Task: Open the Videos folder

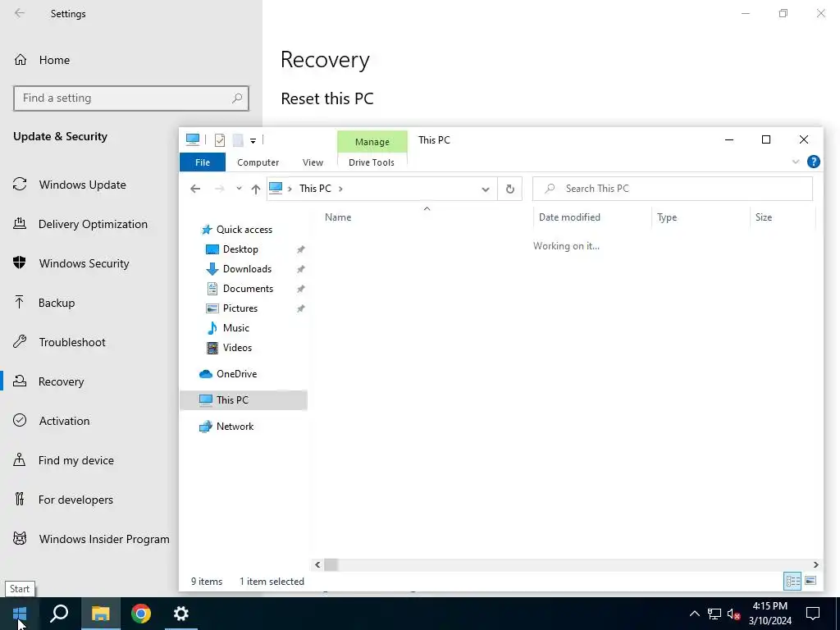Action: pos(237,348)
